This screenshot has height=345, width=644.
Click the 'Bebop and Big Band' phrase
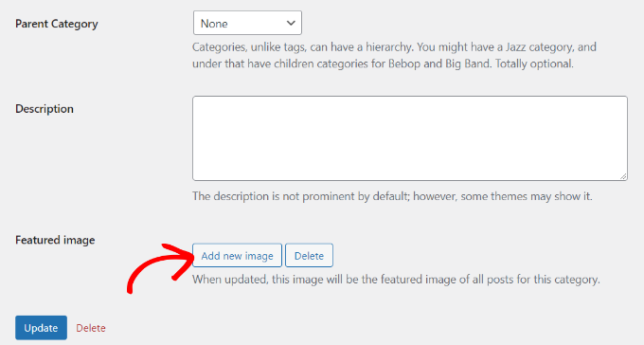439,64
